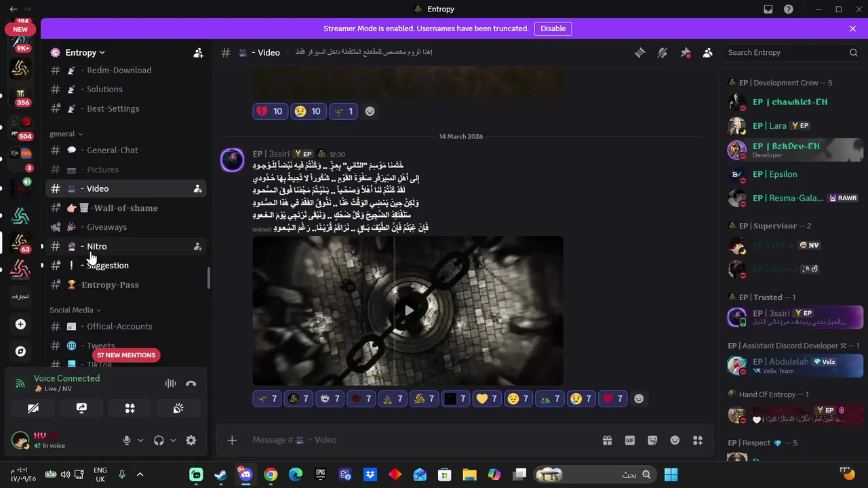Viewport: 868px width, 488px height.
Task: Click the channel list scrollbar
Action: [209, 278]
